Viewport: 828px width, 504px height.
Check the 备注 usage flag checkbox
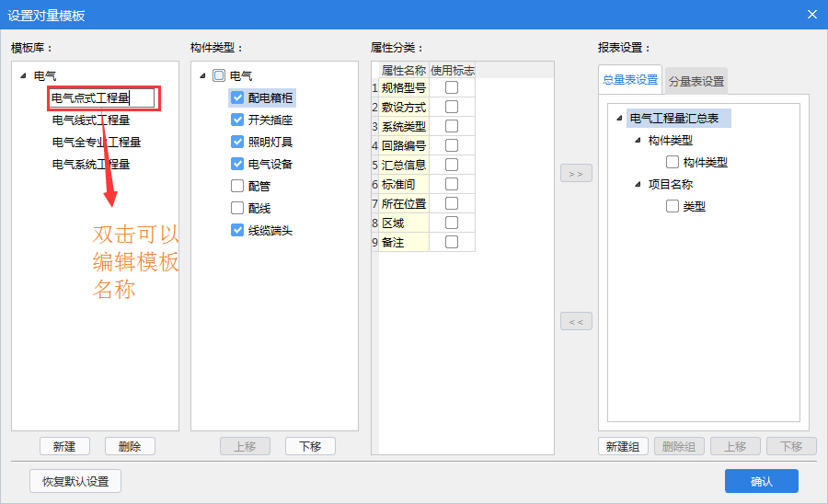click(x=452, y=242)
